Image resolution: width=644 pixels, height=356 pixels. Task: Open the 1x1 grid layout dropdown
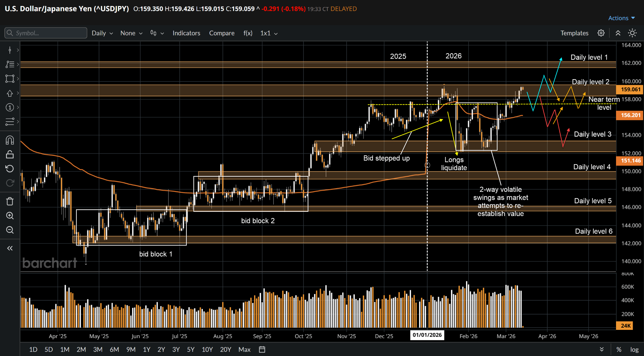[x=269, y=33]
